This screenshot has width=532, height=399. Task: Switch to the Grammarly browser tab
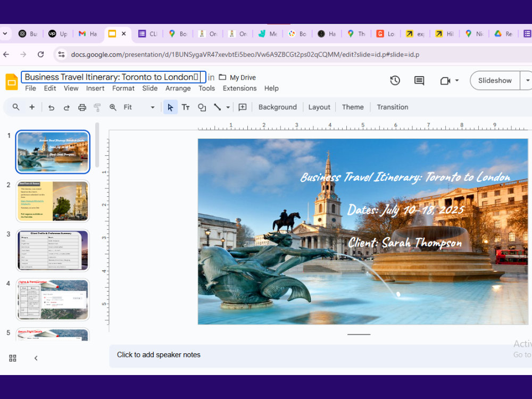tap(386, 34)
